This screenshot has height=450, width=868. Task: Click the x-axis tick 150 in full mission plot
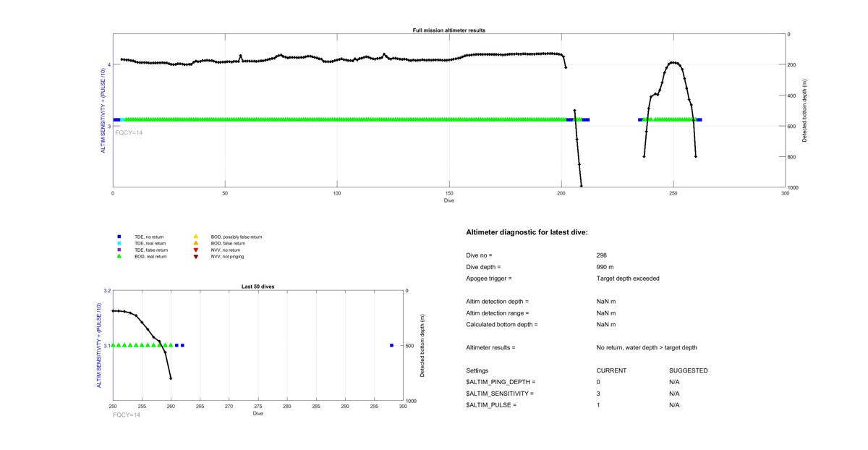[x=449, y=194]
